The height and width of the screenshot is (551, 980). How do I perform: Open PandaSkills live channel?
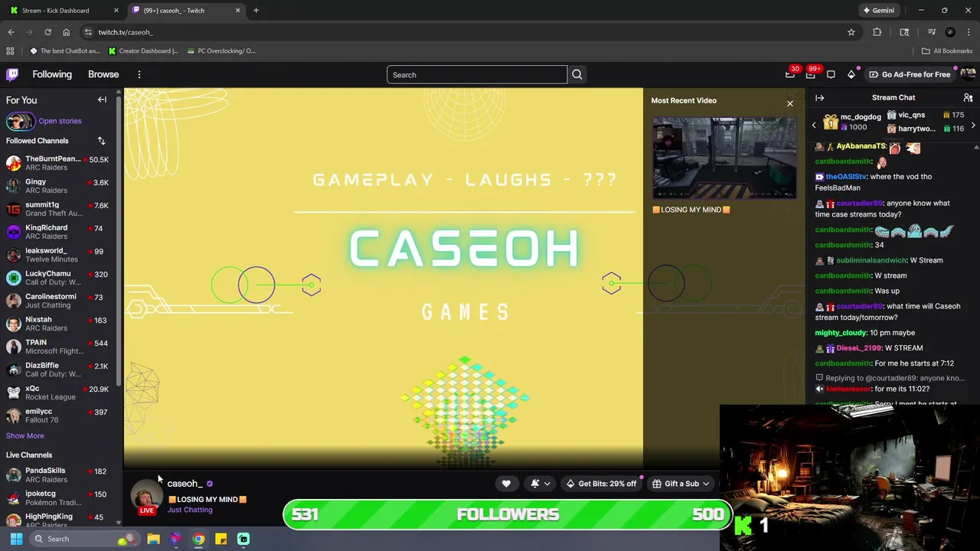pyautogui.click(x=58, y=474)
